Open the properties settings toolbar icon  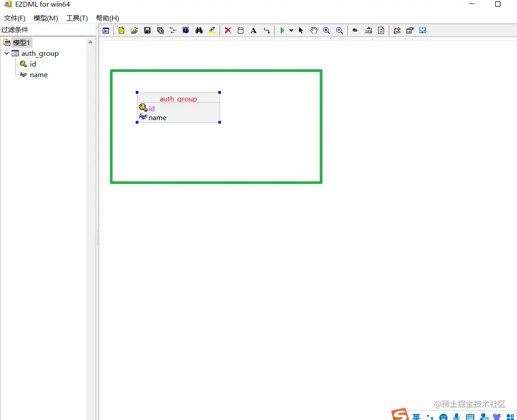(410, 30)
